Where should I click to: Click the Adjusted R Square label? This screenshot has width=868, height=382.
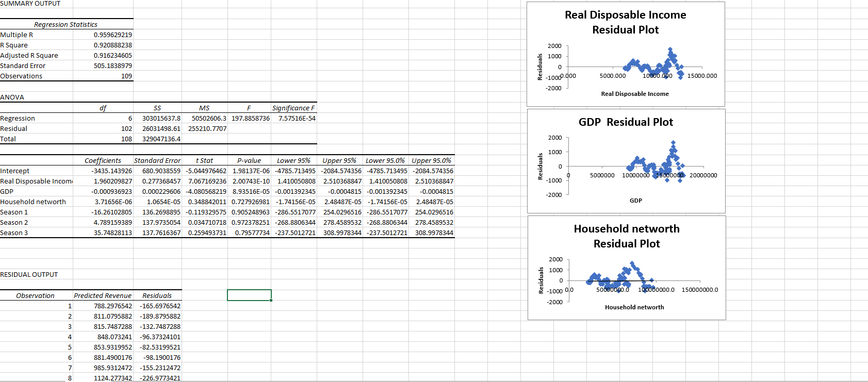coord(29,56)
